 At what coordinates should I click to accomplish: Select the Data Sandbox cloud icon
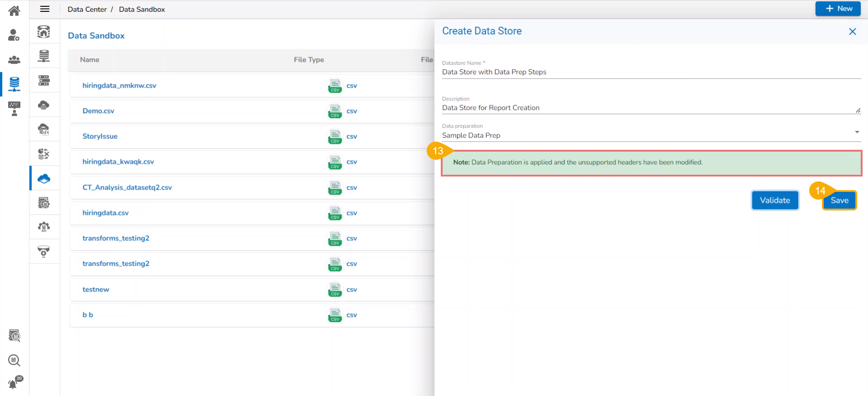(44, 179)
